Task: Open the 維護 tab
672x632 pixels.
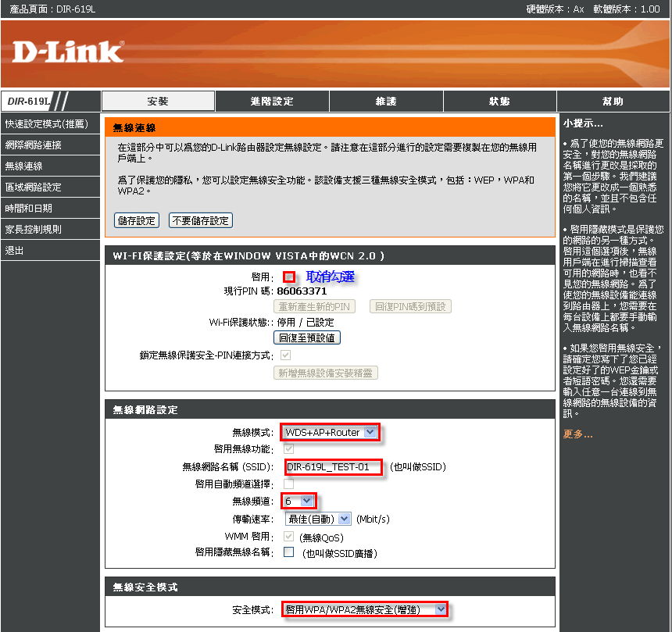Action: coord(386,101)
